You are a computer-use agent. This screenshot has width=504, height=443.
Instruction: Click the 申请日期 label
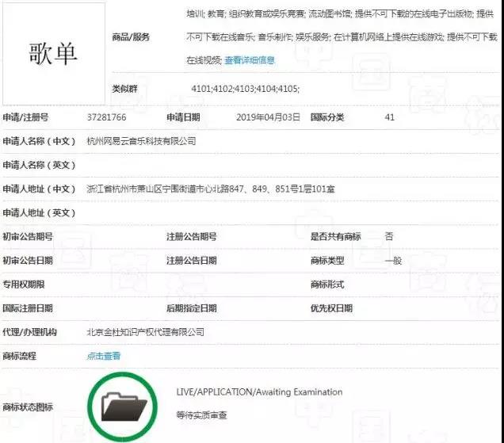[183, 117]
